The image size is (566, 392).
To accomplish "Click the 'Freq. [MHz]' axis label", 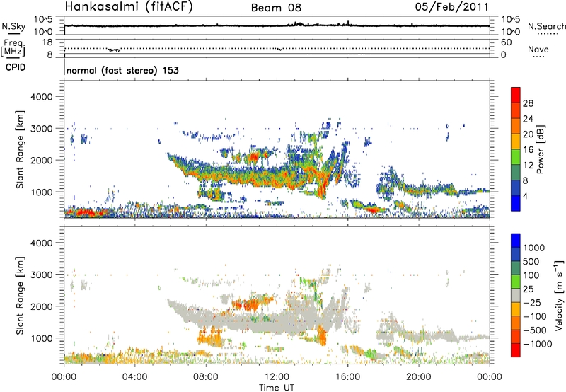I will pos(13,47).
